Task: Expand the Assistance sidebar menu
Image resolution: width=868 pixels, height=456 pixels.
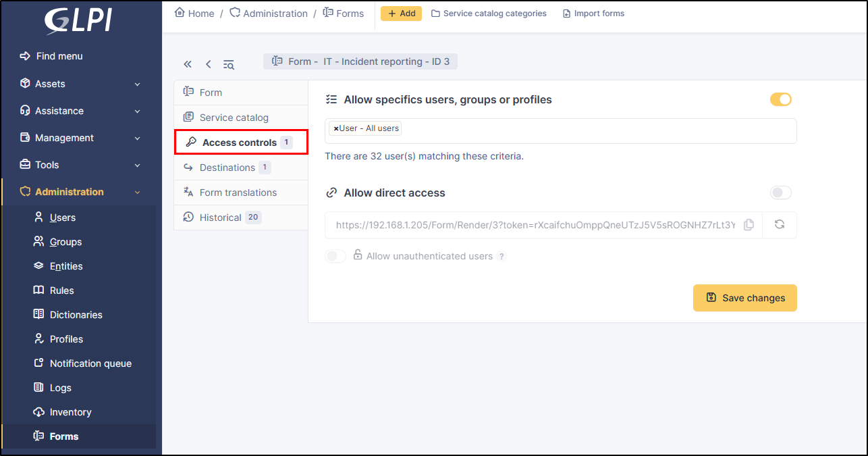Action: point(80,111)
